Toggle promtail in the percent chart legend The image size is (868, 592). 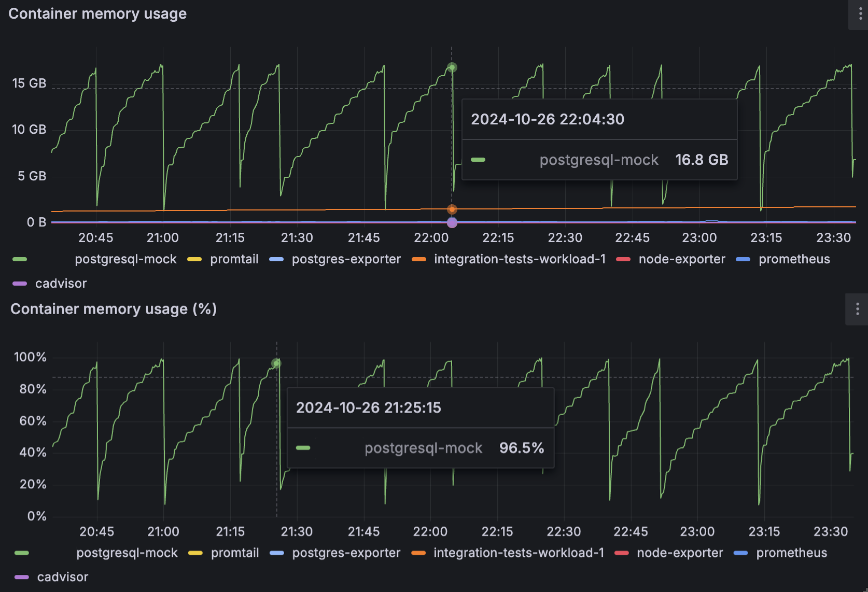(235, 553)
